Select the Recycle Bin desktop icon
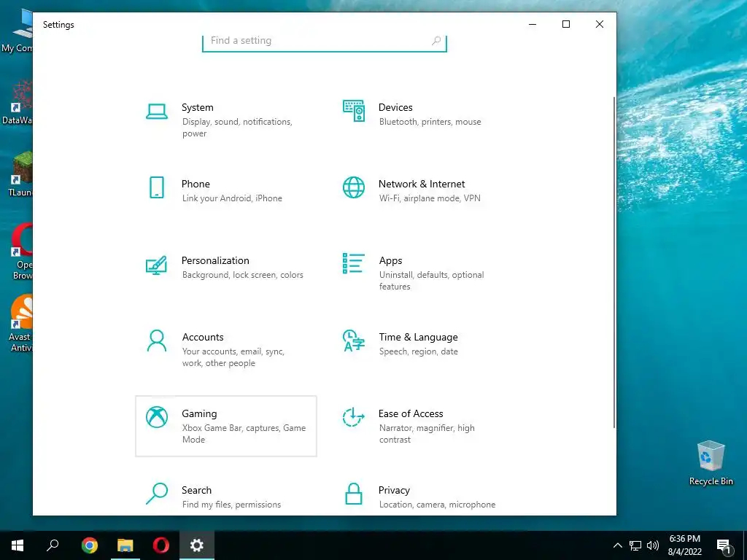747x560 pixels. pyautogui.click(x=711, y=463)
